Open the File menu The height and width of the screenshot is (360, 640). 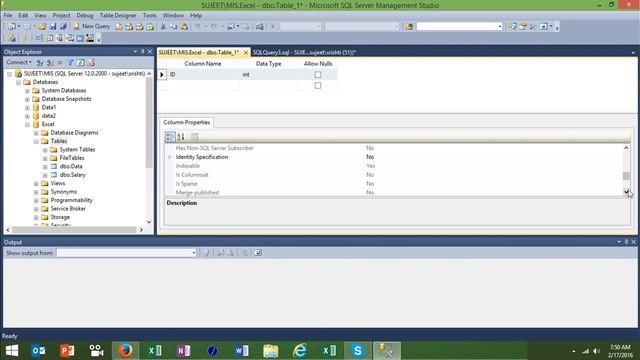(8, 16)
